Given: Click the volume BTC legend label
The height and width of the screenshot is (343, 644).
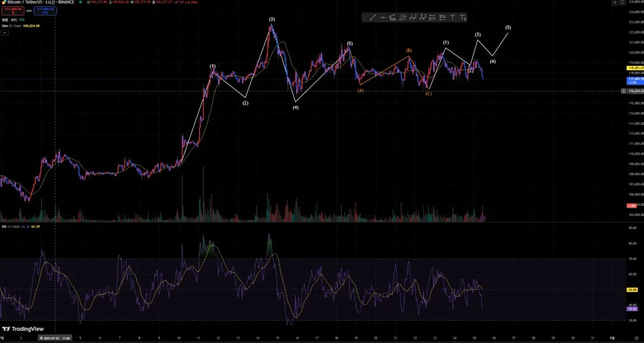Looking at the screenshot, I should pyautogui.click(x=9, y=20).
